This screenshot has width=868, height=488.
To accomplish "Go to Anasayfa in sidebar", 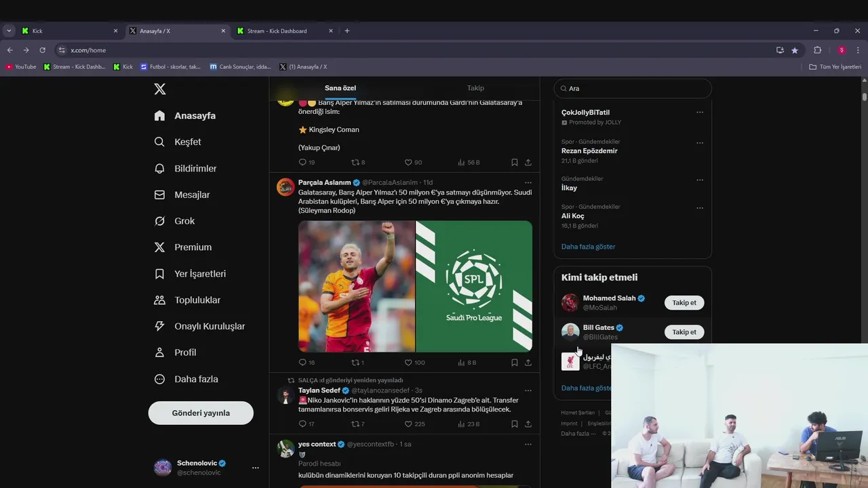I will (x=185, y=115).
